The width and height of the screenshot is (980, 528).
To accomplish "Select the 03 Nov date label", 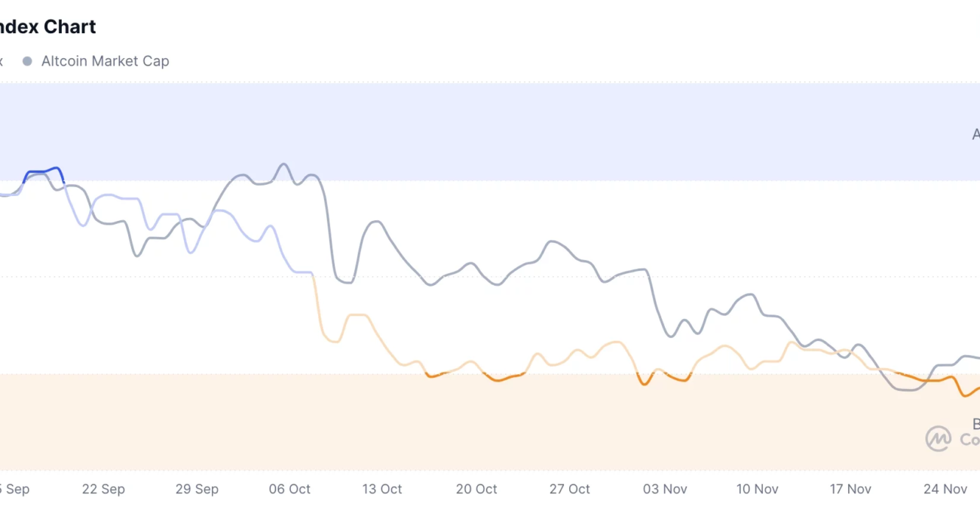I will pyautogui.click(x=665, y=489).
